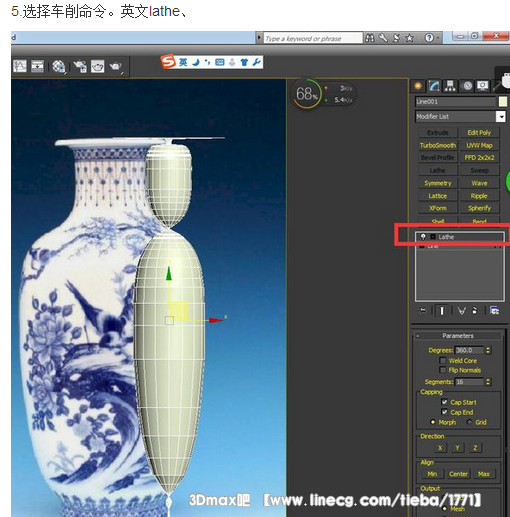Apply the XForm modifier
This screenshot has height=517, width=510.
pyautogui.click(x=438, y=208)
